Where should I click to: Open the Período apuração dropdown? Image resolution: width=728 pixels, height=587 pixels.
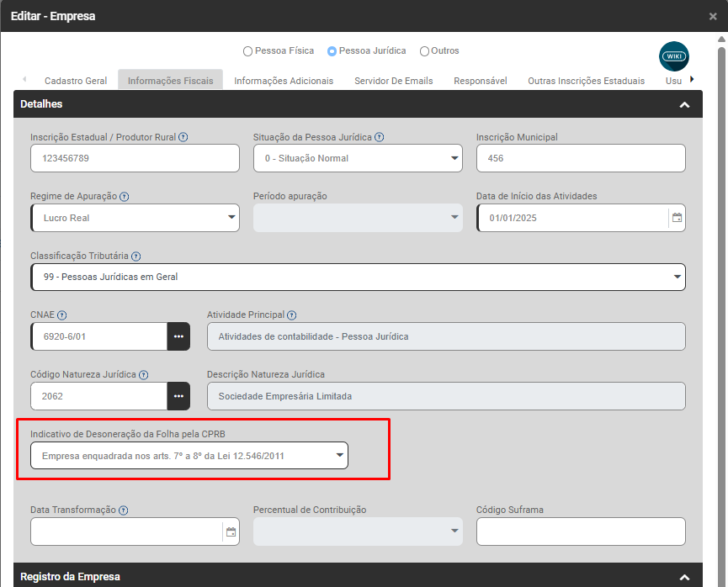358,218
